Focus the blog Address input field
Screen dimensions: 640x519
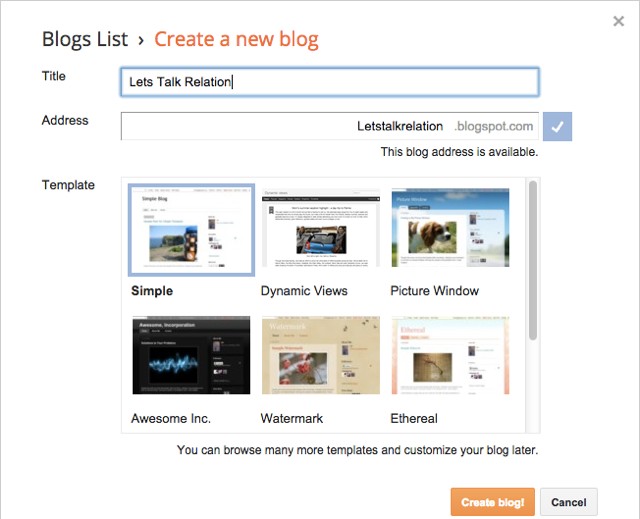coord(285,126)
